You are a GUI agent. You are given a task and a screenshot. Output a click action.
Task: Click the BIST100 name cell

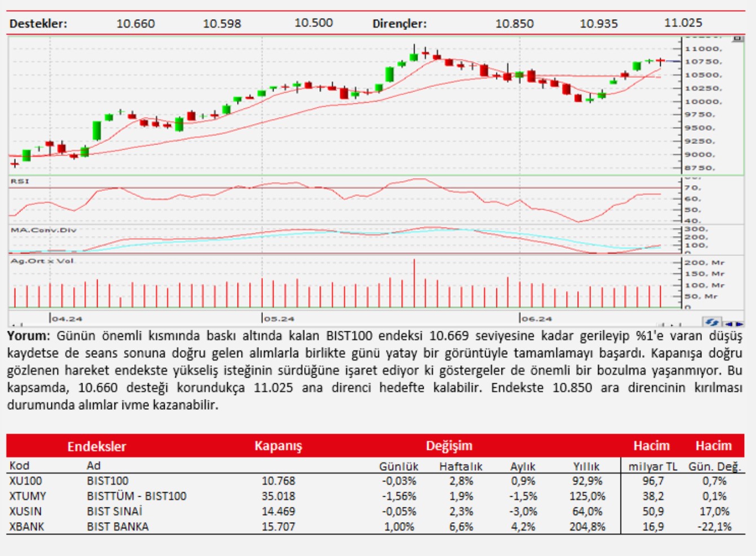pyautogui.click(x=108, y=481)
